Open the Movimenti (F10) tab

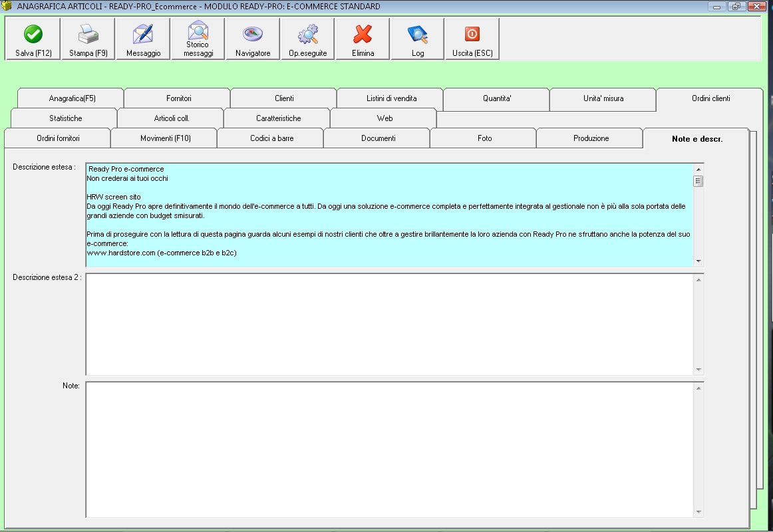(165, 138)
